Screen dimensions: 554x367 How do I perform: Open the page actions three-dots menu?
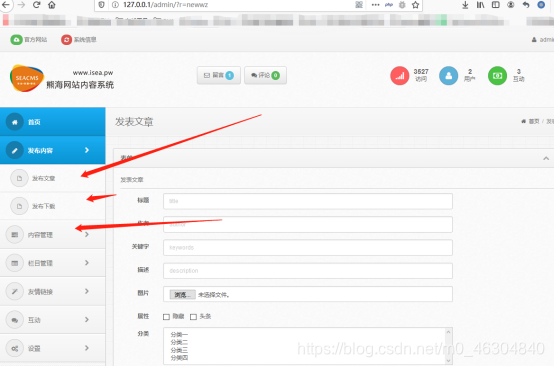tap(375, 5)
